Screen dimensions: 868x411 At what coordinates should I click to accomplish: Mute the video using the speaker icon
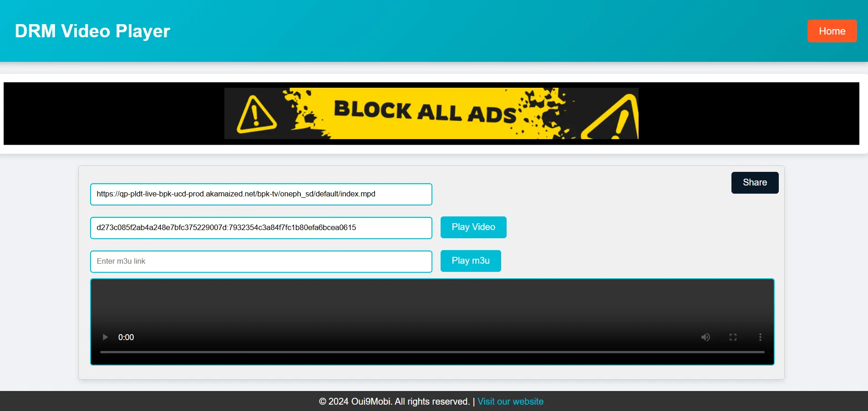706,337
